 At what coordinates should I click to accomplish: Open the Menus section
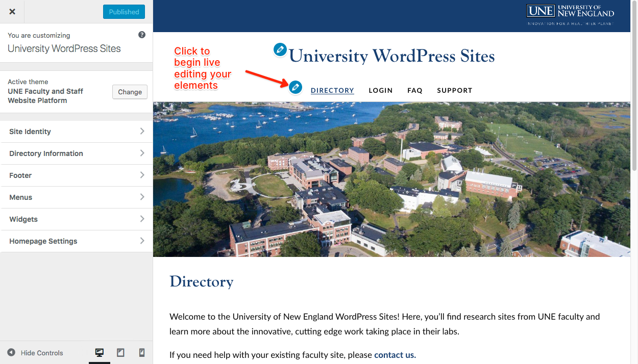77,197
